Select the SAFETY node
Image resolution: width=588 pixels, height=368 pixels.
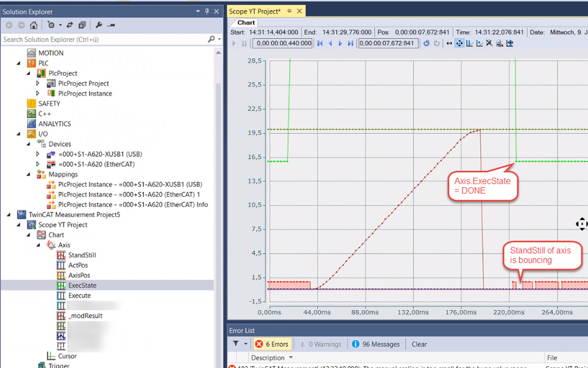point(49,104)
